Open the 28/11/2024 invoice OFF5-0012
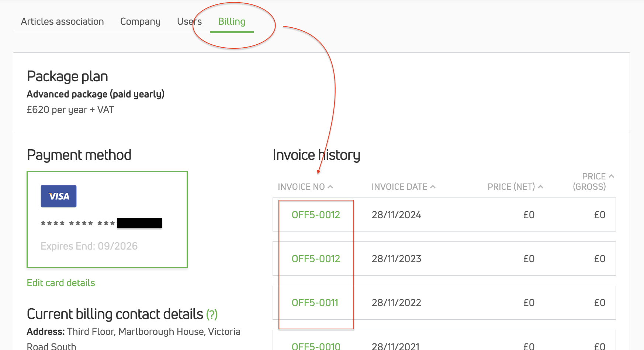This screenshot has width=644, height=350. (316, 215)
